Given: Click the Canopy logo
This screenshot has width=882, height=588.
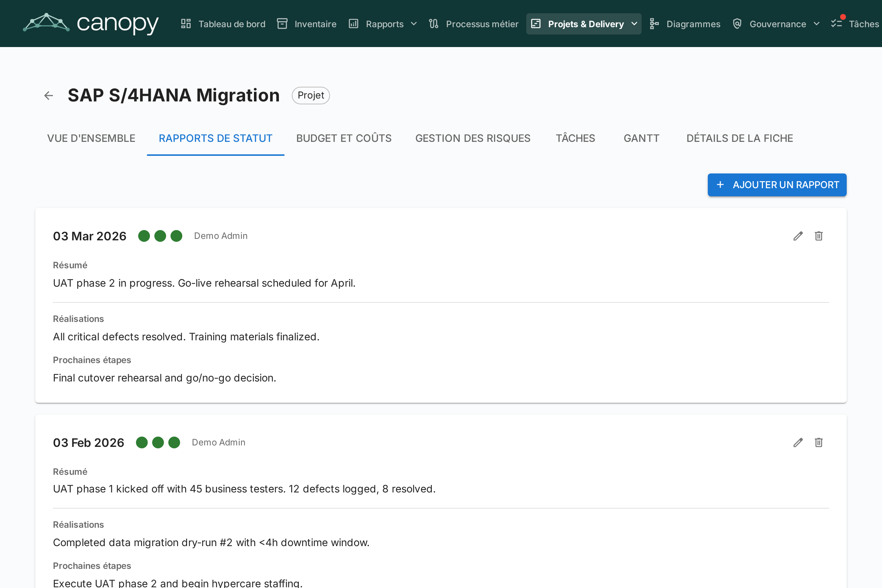Looking at the screenshot, I should [91, 23].
